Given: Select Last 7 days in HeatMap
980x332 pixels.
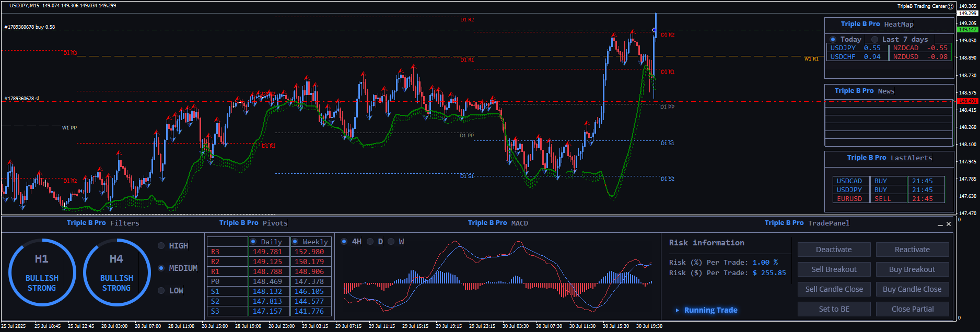Looking at the screenshot, I should tap(875, 40).
